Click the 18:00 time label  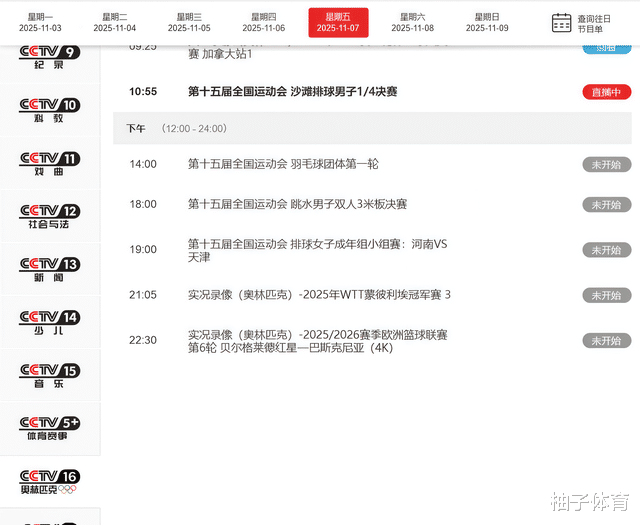[143, 204]
